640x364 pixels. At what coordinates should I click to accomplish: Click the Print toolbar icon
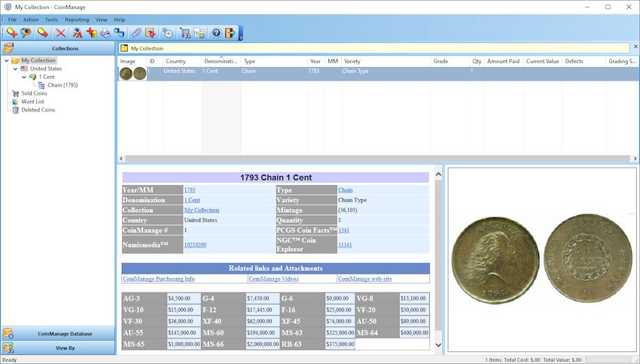coord(105,33)
